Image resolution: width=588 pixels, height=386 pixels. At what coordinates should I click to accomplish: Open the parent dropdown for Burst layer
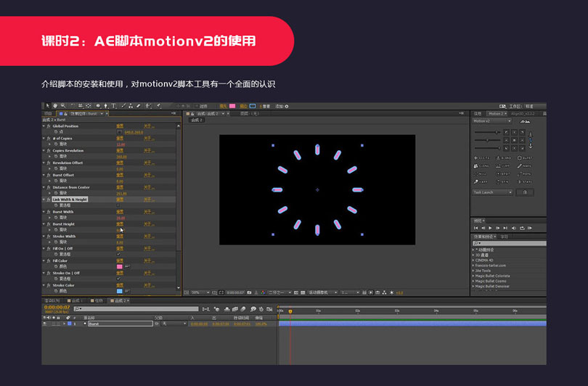173,324
